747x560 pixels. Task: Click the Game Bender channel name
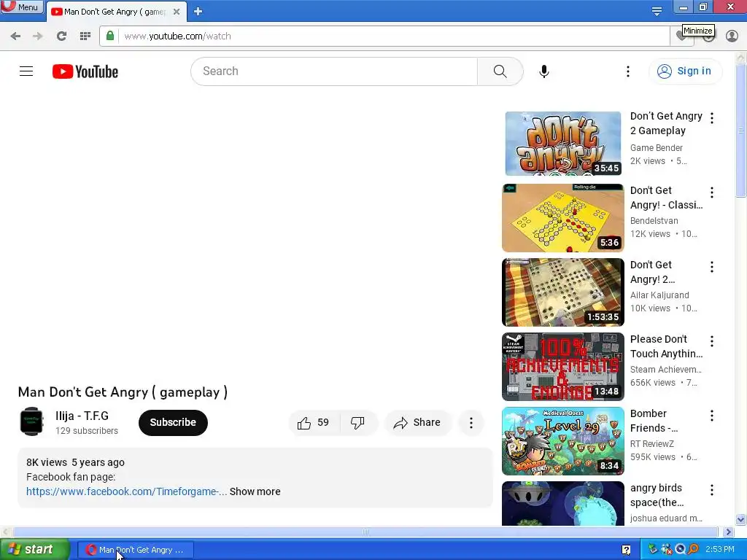tap(656, 147)
